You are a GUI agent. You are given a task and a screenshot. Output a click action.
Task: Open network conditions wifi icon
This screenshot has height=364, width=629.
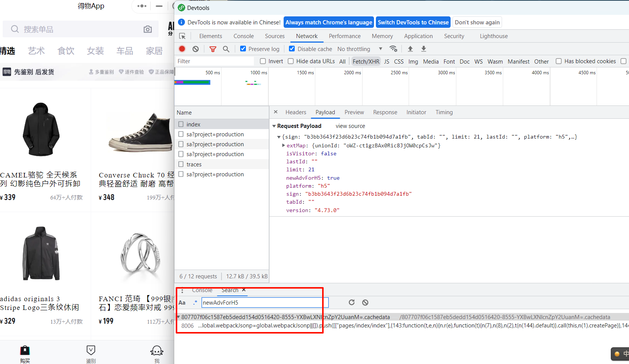(393, 49)
